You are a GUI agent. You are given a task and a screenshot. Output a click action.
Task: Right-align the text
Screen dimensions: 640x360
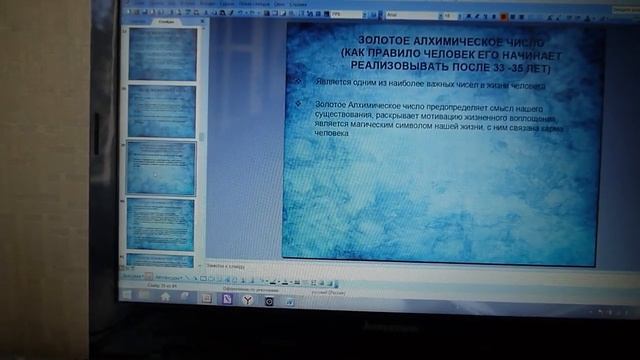[521, 17]
